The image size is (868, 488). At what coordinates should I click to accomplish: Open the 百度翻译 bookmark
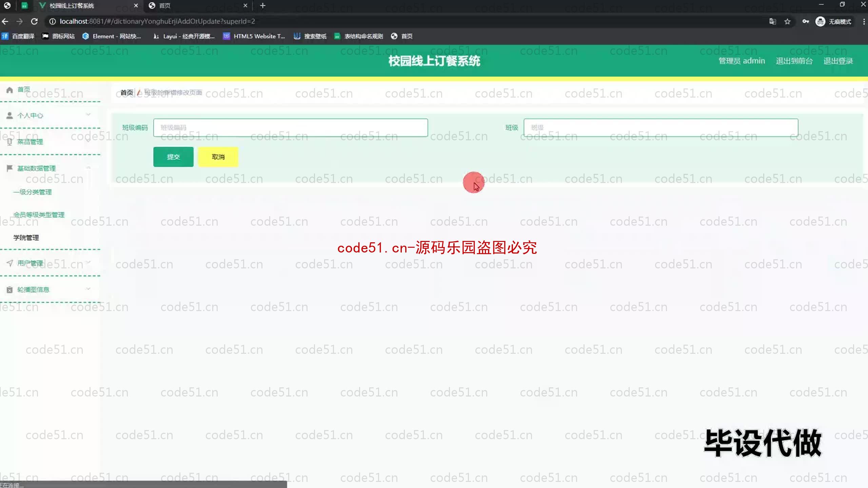[18, 36]
